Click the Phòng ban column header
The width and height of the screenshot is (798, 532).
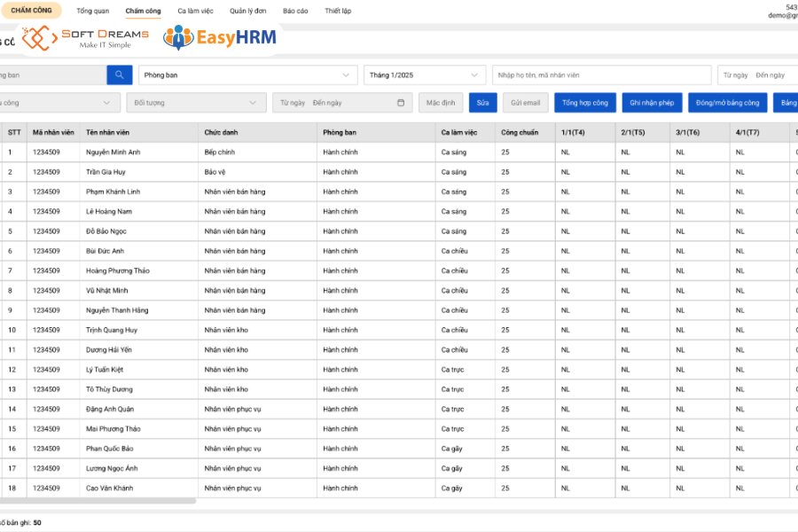tap(376, 132)
